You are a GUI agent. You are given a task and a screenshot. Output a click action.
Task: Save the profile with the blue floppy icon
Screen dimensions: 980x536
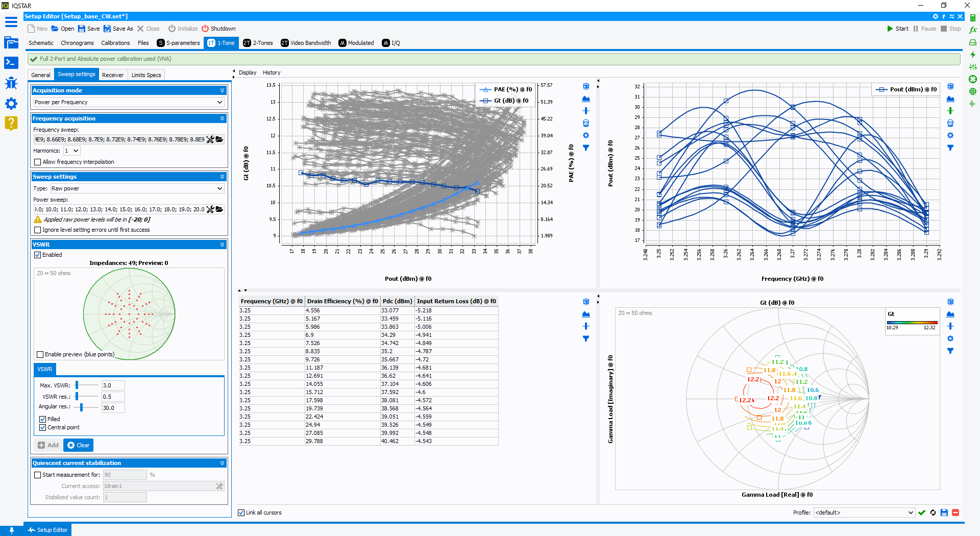click(x=944, y=513)
